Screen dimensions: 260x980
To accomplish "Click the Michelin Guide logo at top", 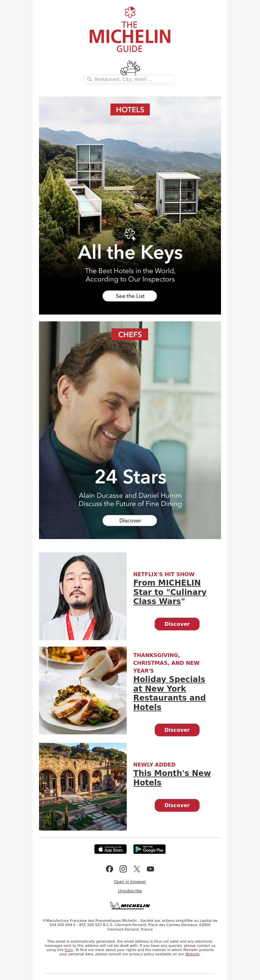I will click(x=130, y=29).
